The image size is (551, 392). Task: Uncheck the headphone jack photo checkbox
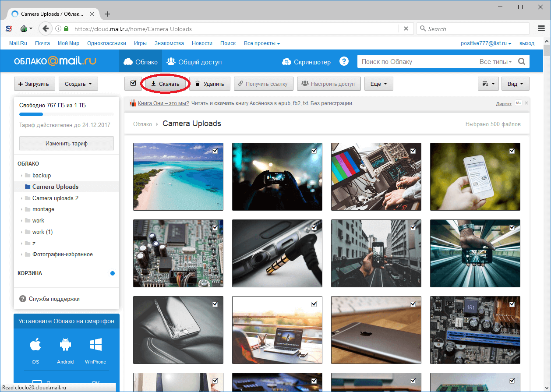(x=314, y=228)
